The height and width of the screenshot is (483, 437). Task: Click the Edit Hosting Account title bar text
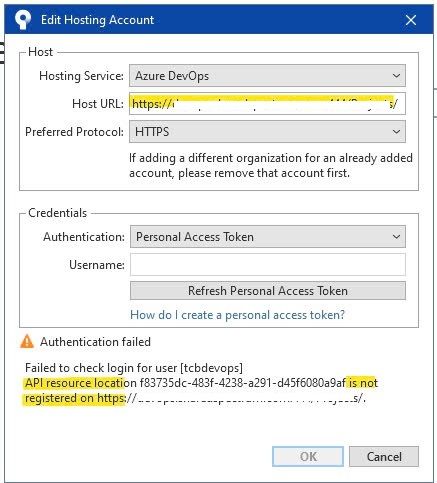[x=97, y=20]
